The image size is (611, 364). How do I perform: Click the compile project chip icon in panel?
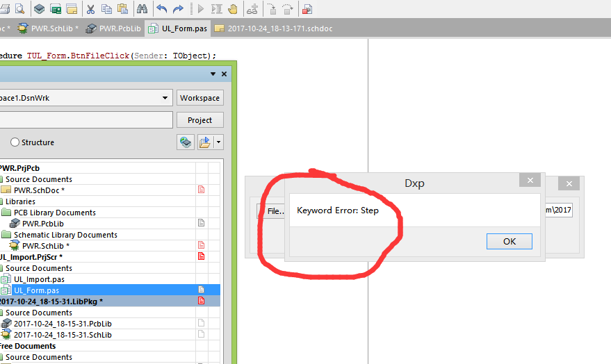(x=186, y=142)
